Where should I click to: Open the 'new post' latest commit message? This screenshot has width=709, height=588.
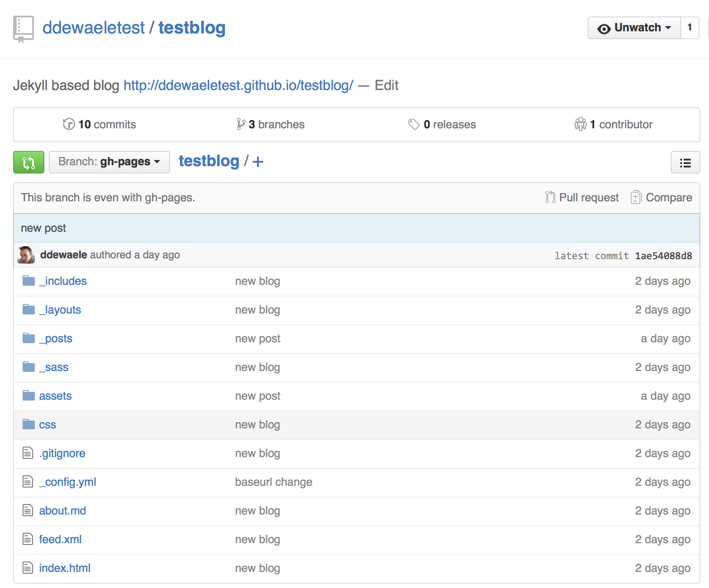point(43,228)
